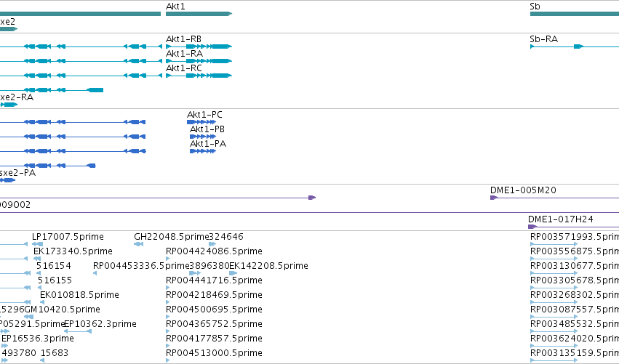
Task: Select the RP003135159 EST label
Action: click(x=575, y=353)
